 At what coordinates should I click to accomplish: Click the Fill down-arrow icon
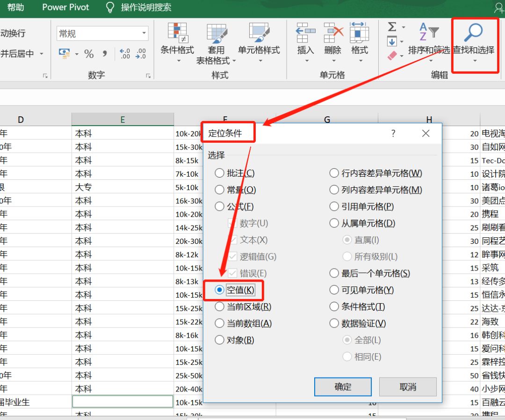[392, 41]
